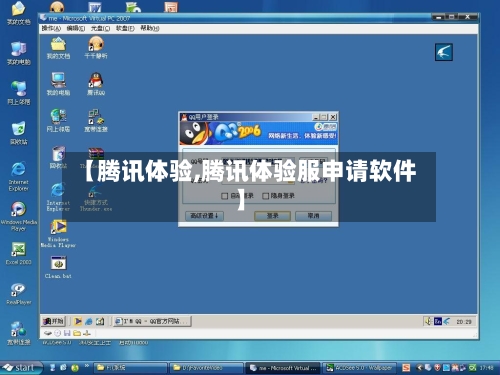The image size is (500, 375).
Task: Click host Windows start button
Action: [x=21, y=367]
